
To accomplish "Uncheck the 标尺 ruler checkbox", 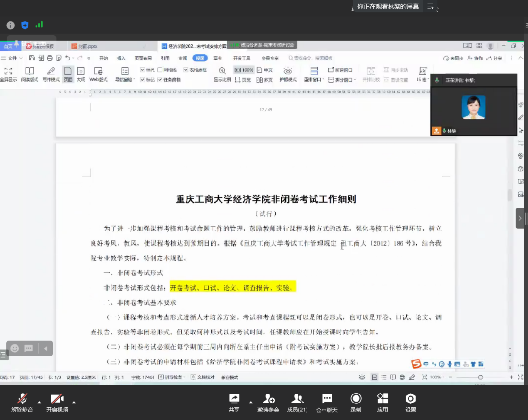I will point(143,70).
